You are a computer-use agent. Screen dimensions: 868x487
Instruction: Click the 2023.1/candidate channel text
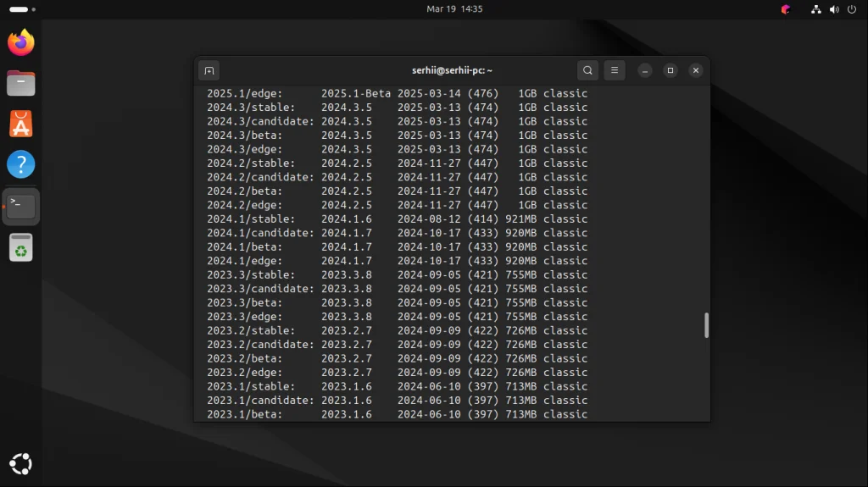pyautogui.click(x=260, y=400)
